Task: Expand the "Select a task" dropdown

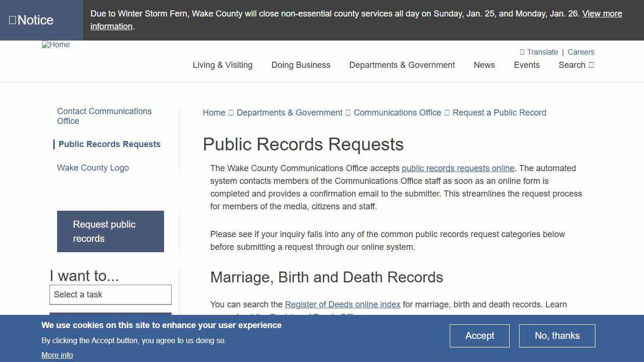Action: [x=110, y=295]
